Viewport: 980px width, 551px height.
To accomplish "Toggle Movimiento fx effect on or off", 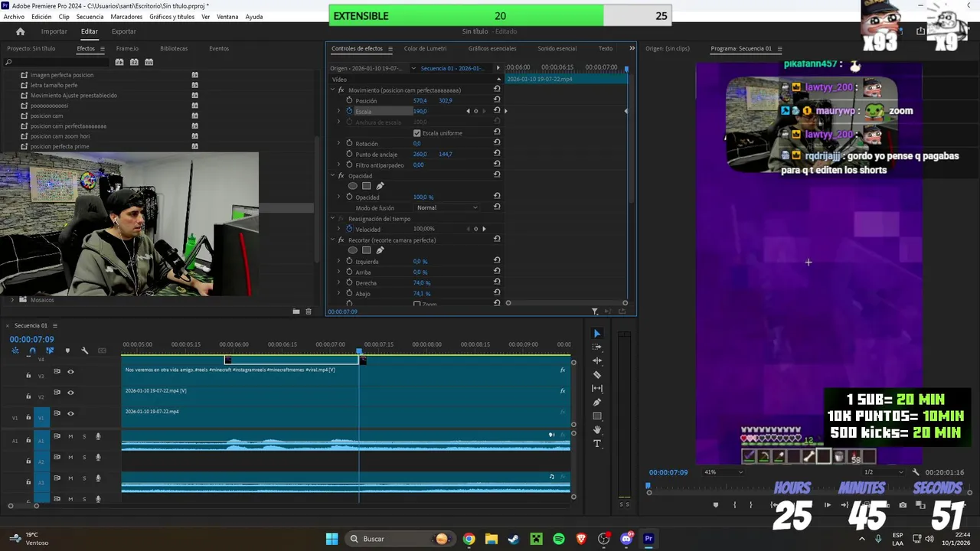I will 341,90.
